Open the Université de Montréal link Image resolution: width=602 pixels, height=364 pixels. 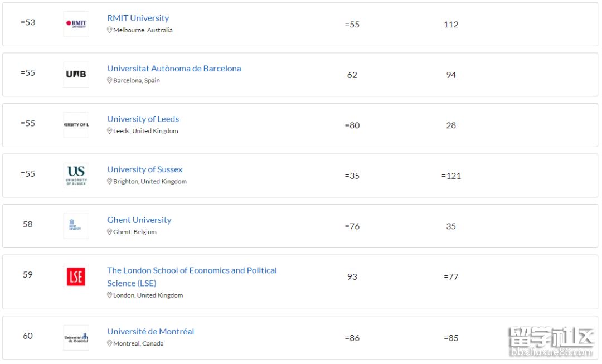coord(151,332)
